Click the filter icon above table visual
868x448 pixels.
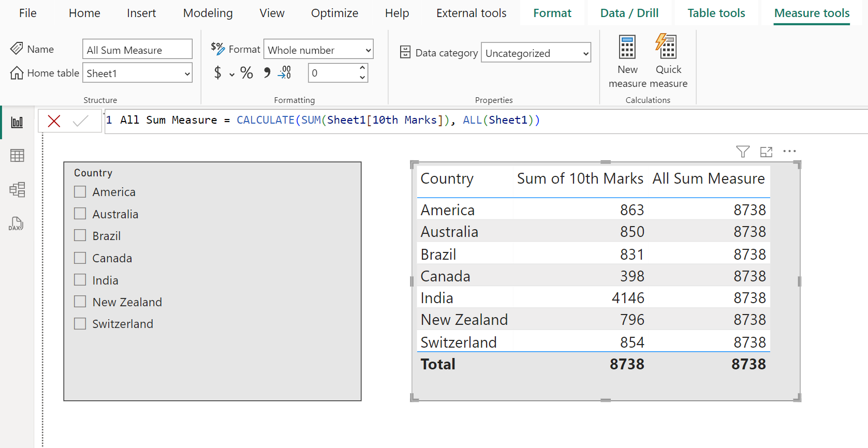743,152
